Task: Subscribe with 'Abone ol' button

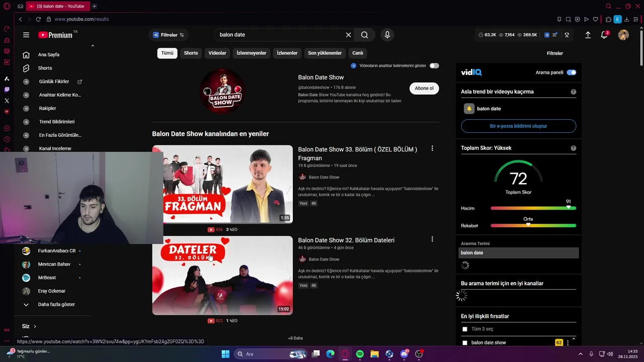Action: tap(424, 88)
